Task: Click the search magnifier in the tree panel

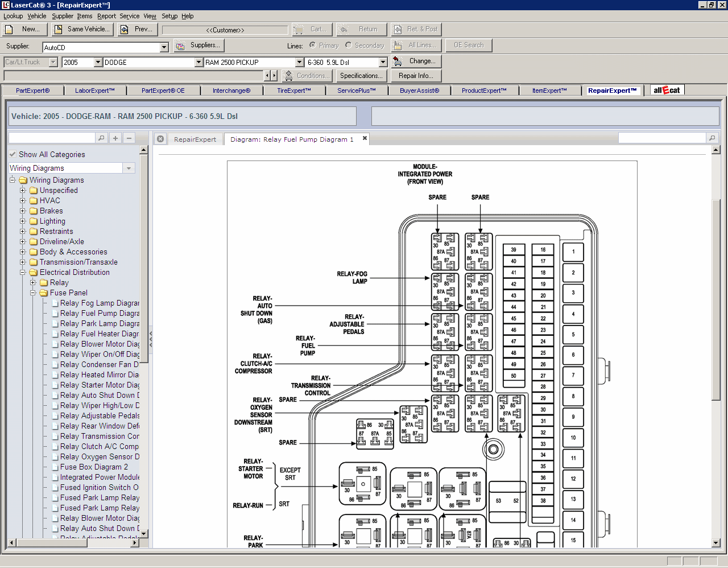Action: [101, 138]
